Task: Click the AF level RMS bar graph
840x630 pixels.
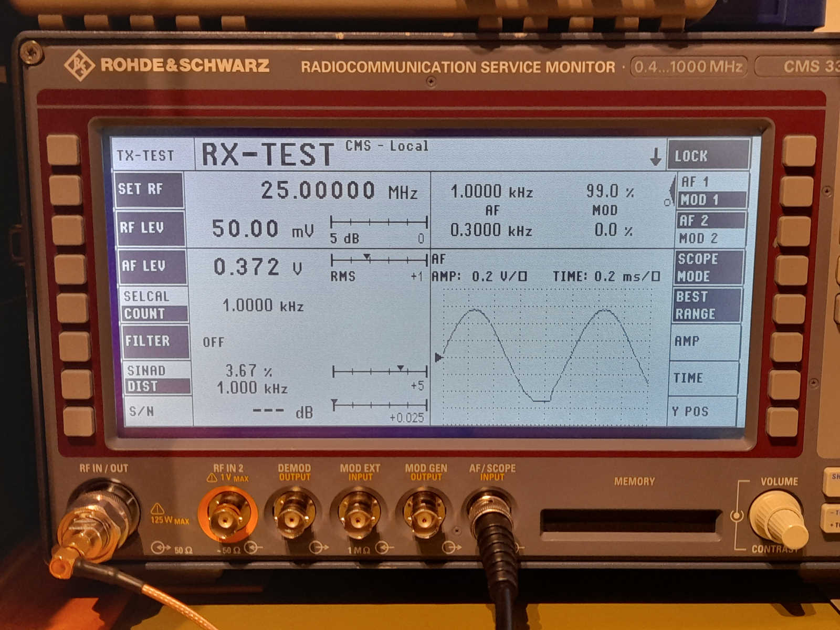Action: 379,259
